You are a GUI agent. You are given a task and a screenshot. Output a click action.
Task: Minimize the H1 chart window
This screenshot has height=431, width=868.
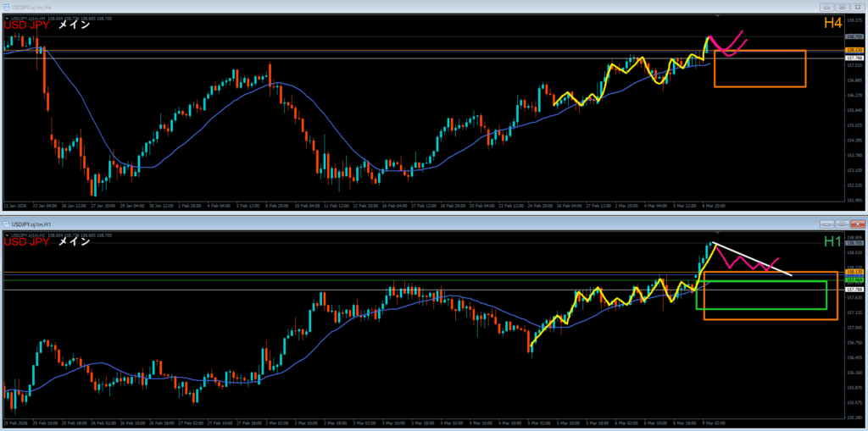point(827,224)
